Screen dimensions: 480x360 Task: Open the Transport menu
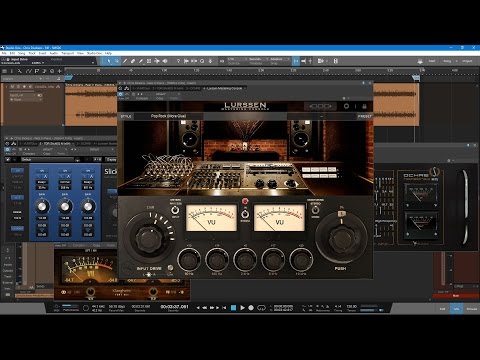click(68, 53)
